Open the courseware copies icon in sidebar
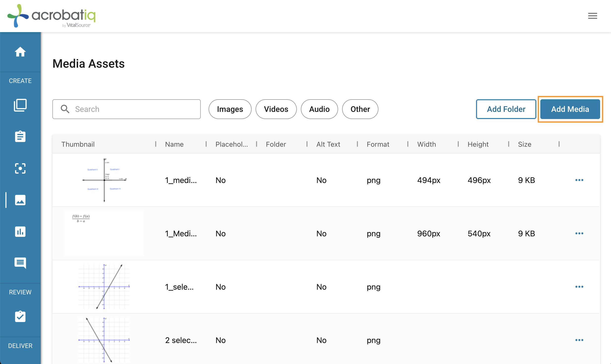The image size is (611, 364). [20, 105]
